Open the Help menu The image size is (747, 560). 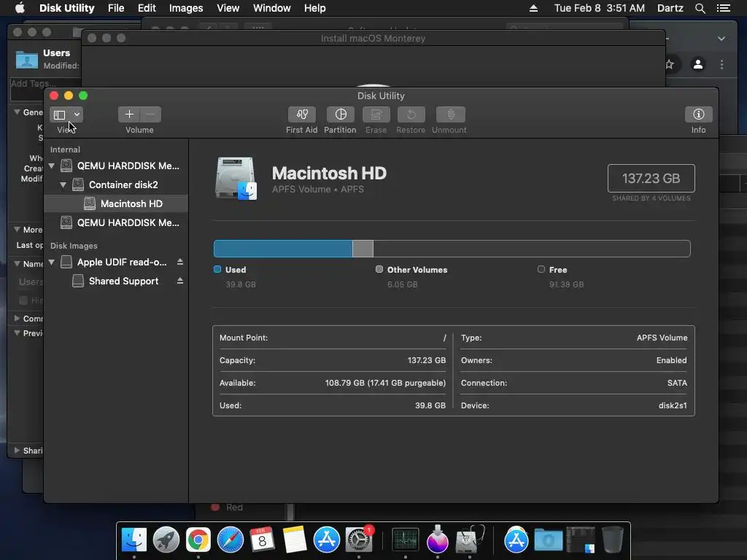tap(315, 8)
